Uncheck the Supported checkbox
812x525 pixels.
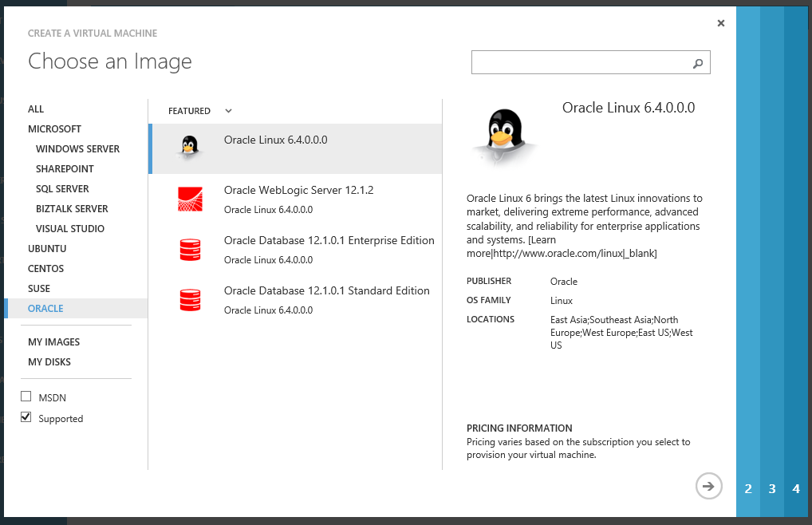point(26,417)
